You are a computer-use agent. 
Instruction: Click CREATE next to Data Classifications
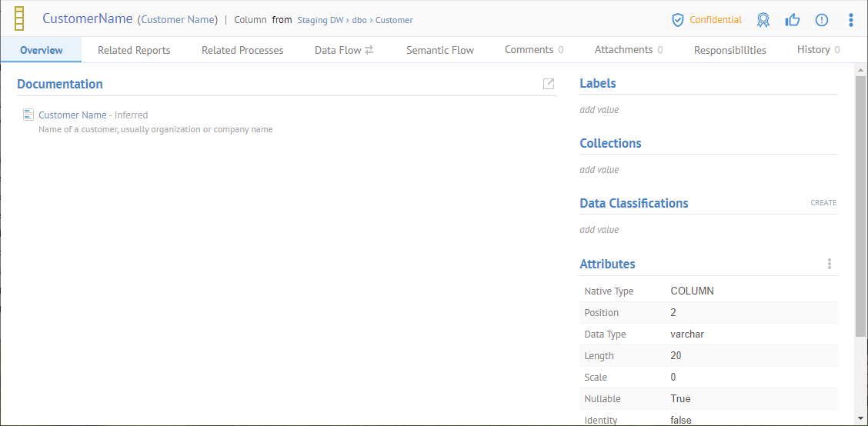click(823, 203)
